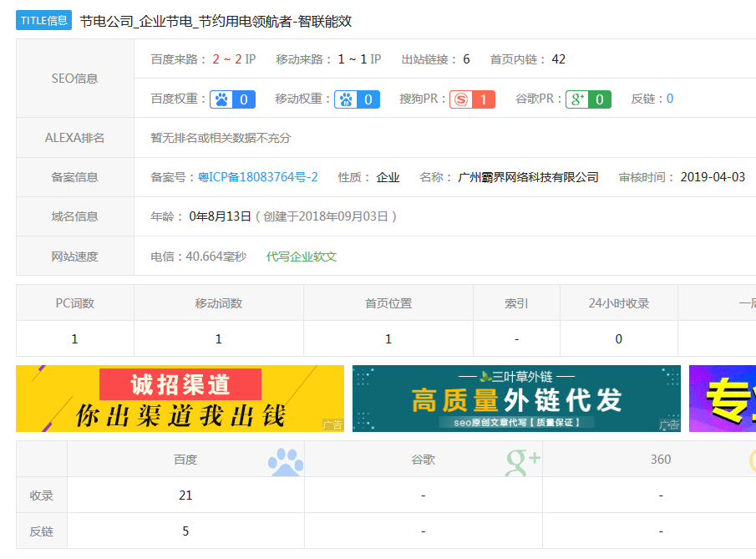756x559 pixels.
Task: Click the 索引 column header
Action: [x=516, y=303]
